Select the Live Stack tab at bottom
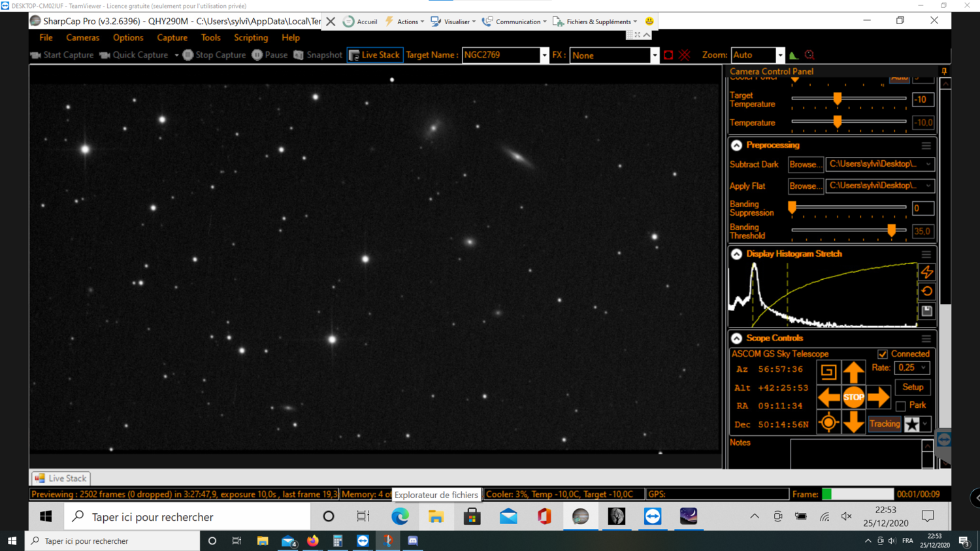The image size is (980, 551). coord(61,478)
